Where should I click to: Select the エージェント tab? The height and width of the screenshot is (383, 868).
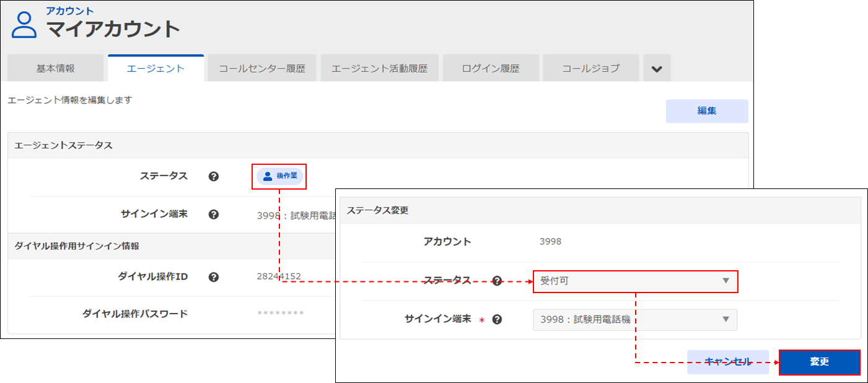(156, 68)
